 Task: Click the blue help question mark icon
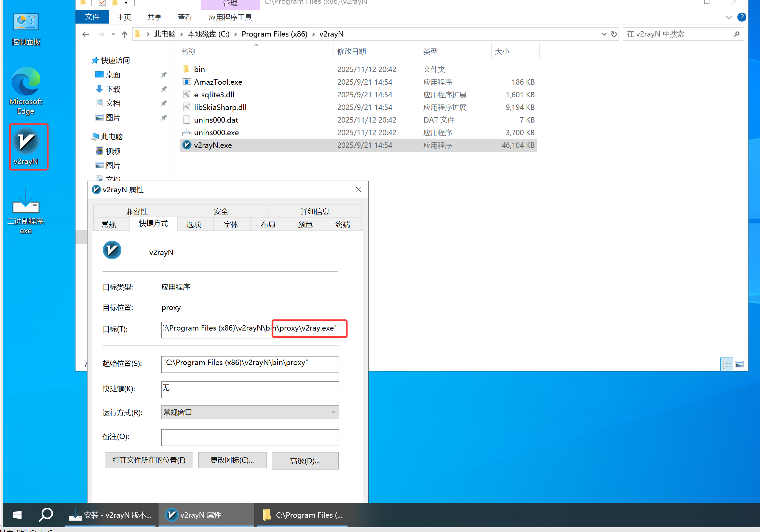coord(742,17)
